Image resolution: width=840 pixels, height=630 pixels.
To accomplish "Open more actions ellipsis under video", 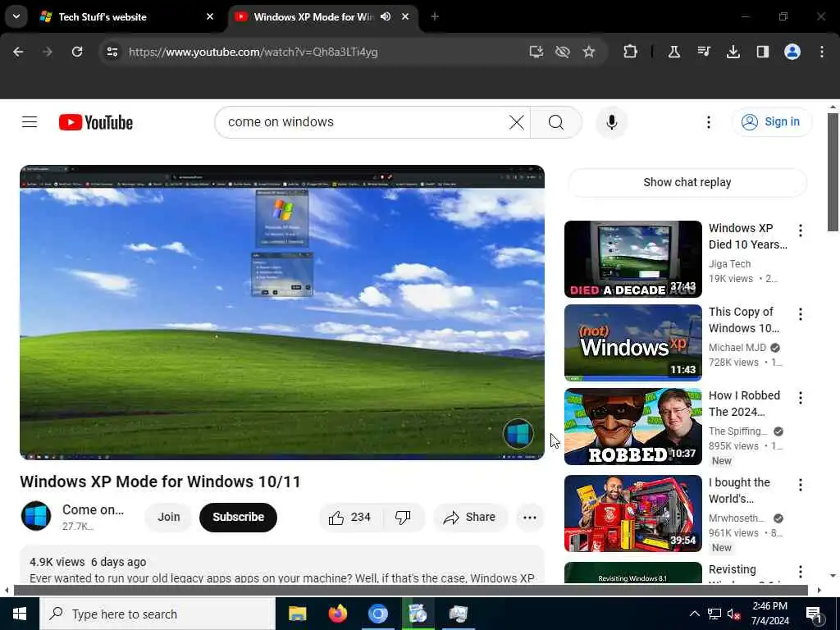I will point(529,517).
